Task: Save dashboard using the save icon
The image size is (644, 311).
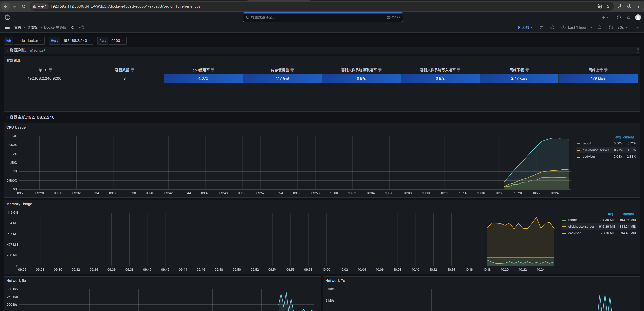Action: 541,27
